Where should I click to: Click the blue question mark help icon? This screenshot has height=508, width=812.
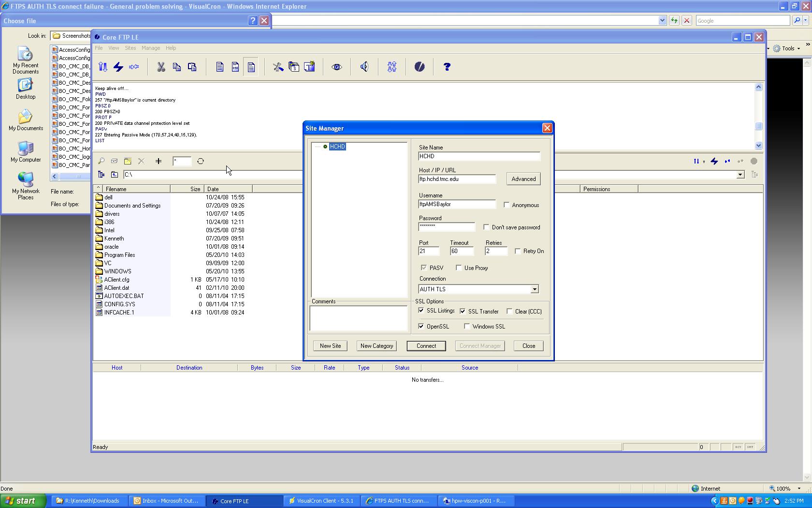click(x=447, y=67)
